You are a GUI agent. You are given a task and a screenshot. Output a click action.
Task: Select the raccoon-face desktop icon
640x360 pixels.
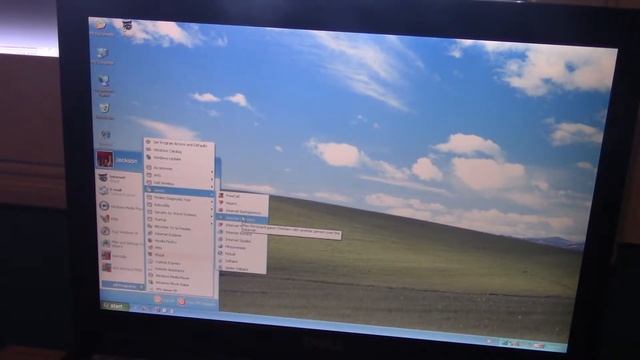127,25
